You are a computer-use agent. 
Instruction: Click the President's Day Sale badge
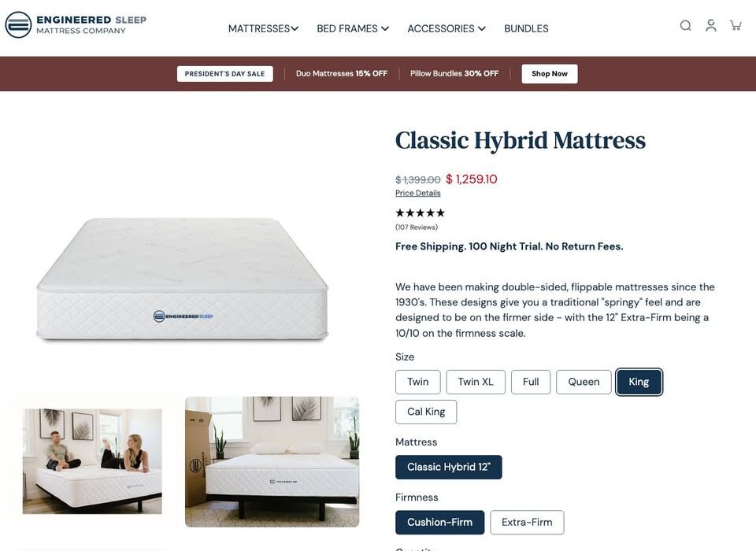(x=224, y=74)
